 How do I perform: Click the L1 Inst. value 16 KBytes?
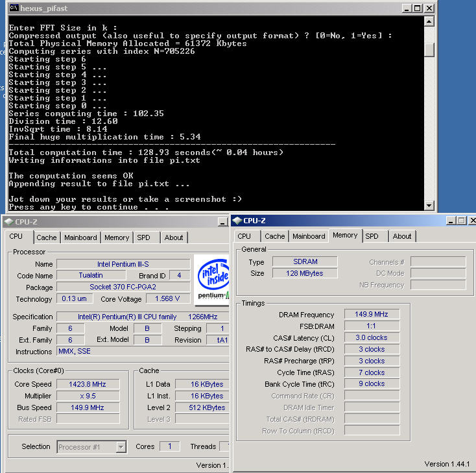pyautogui.click(x=202, y=396)
